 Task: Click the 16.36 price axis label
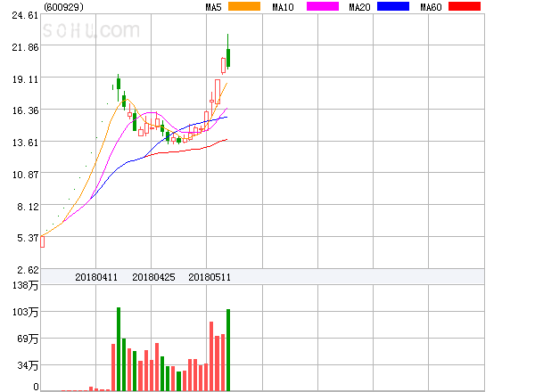25,110
